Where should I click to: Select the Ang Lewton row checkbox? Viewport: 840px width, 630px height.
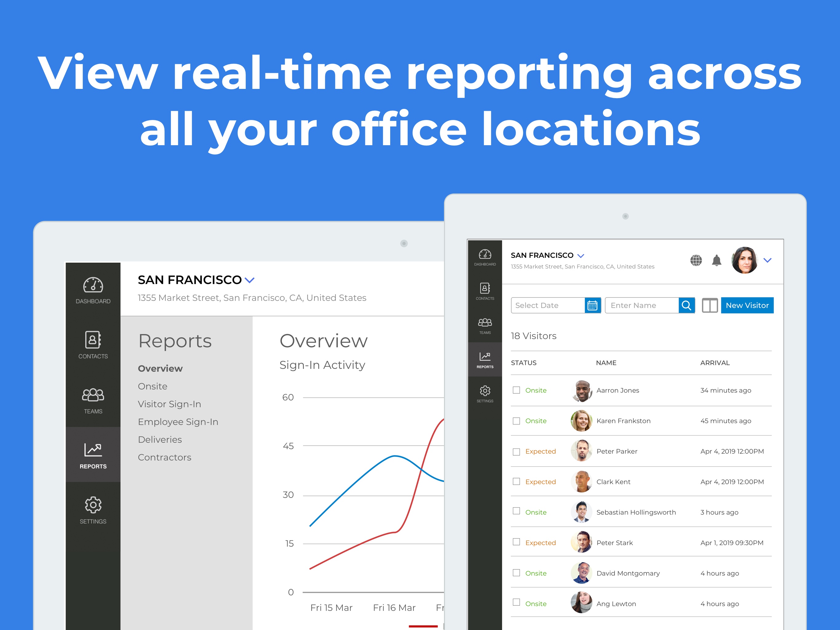pyautogui.click(x=516, y=602)
